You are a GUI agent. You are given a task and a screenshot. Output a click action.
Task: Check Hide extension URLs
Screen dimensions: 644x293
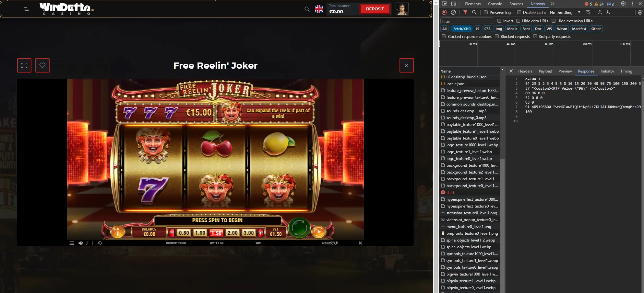554,21
